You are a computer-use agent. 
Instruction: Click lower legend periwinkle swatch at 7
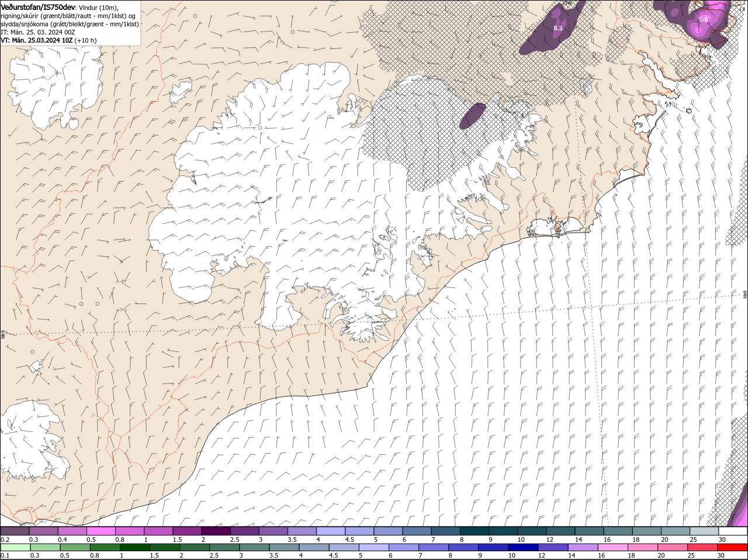[434, 547]
